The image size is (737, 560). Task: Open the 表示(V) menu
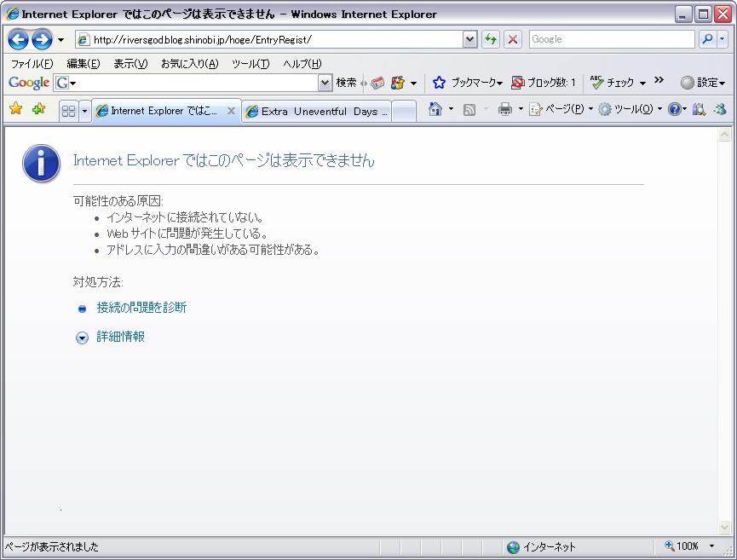coord(130,63)
